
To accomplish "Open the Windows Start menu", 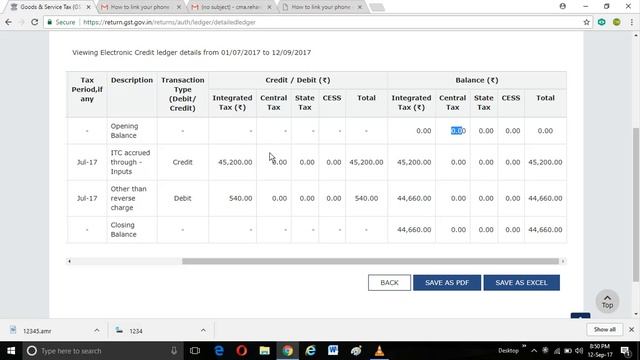I will tap(11, 351).
